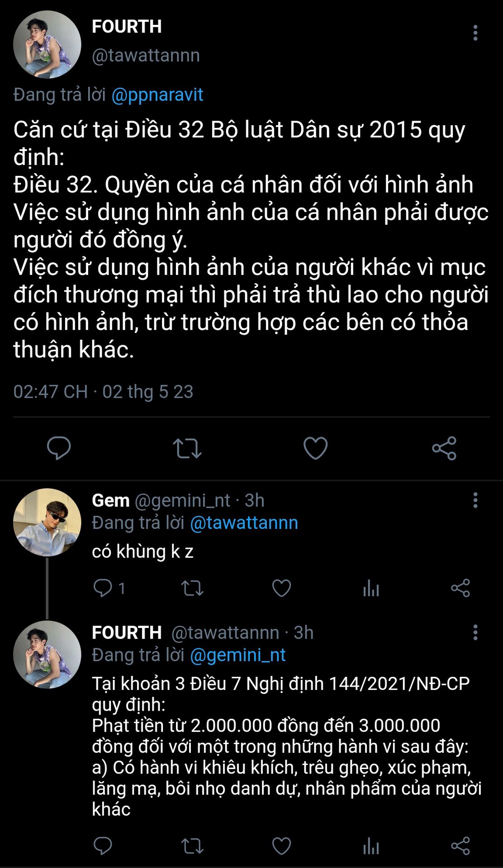The width and height of the screenshot is (503, 868).
Task: Open more options for main tweet
Action: pos(475,33)
